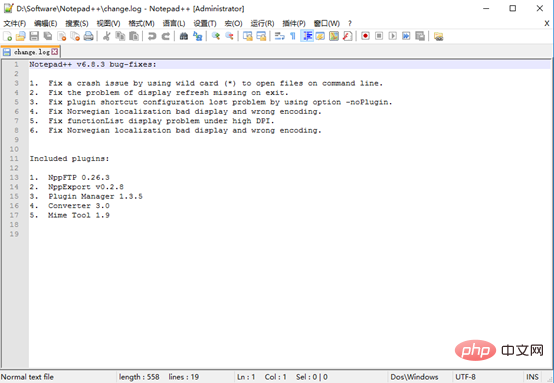Click 'Normal text file' in status bar

[27, 377]
